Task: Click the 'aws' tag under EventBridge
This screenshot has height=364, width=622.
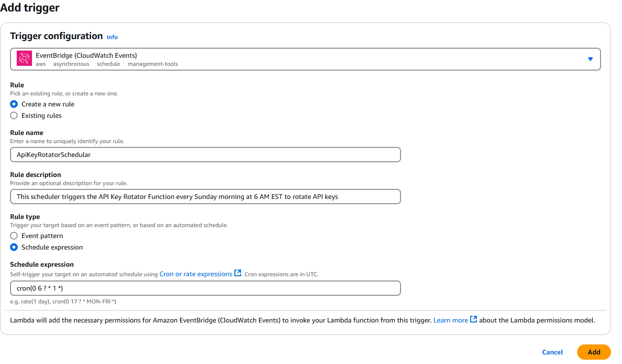Action: [x=41, y=64]
